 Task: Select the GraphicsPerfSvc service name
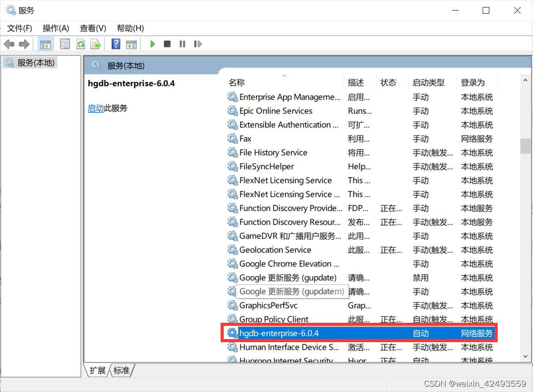pos(269,305)
